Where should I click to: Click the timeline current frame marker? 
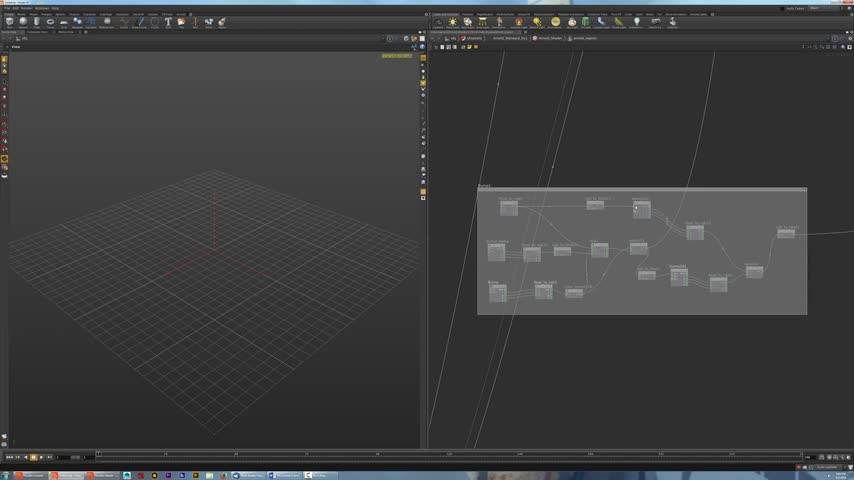(99, 454)
